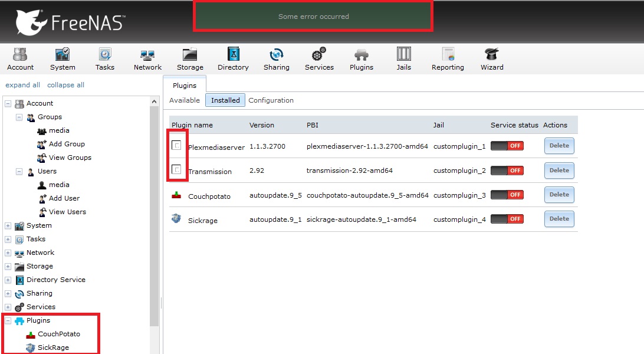Toggle the Transmission service status switch
This screenshot has width=644, height=354.
[x=507, y=171]
